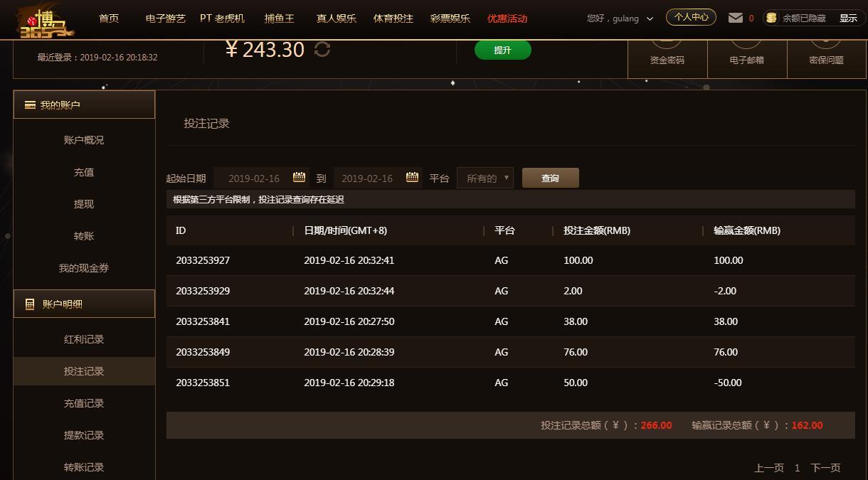This screenshot has height=480, width=868.
Task: Click the 我的账户 card icon
Action: coord(30,105)
